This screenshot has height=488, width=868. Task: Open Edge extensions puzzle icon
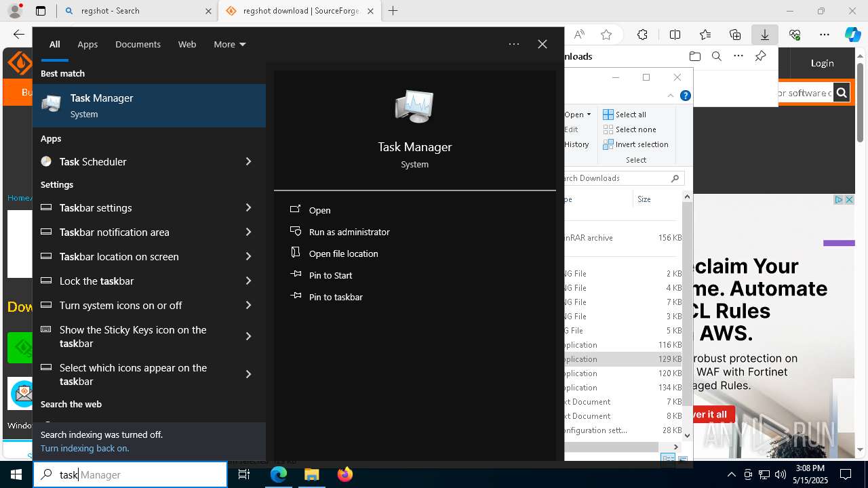[x=642, y=35]
